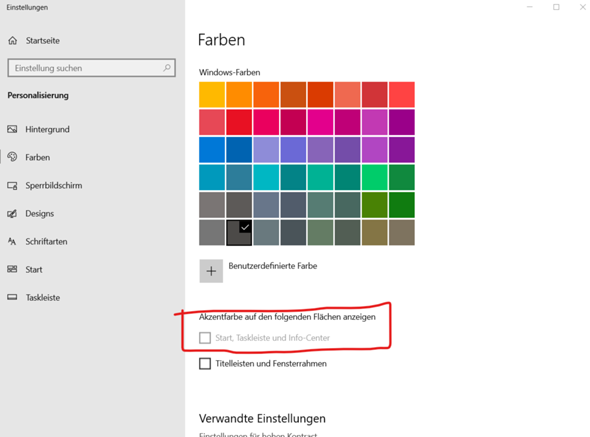Open the Start personalization page
Screen dimensions: 590x437
pos(34,270)
